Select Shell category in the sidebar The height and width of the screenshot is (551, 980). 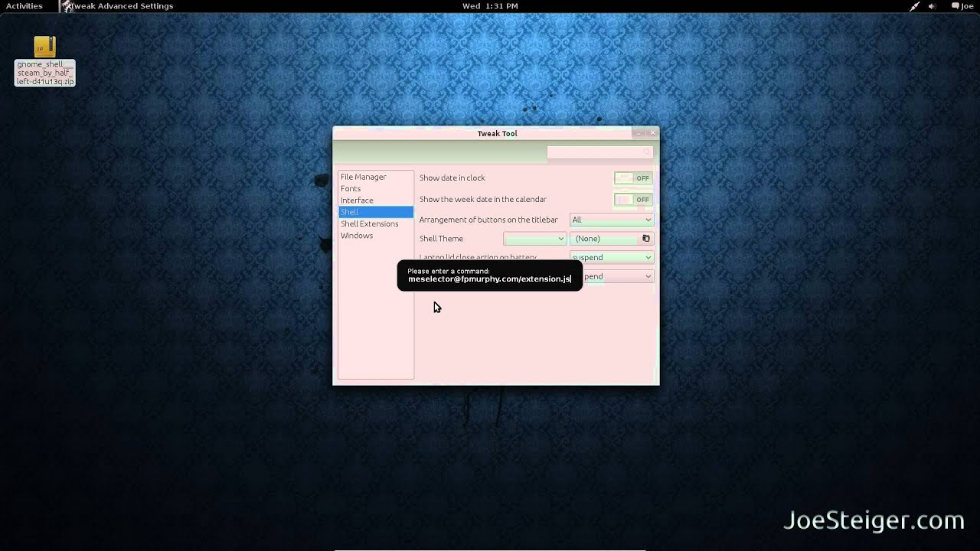375,212
